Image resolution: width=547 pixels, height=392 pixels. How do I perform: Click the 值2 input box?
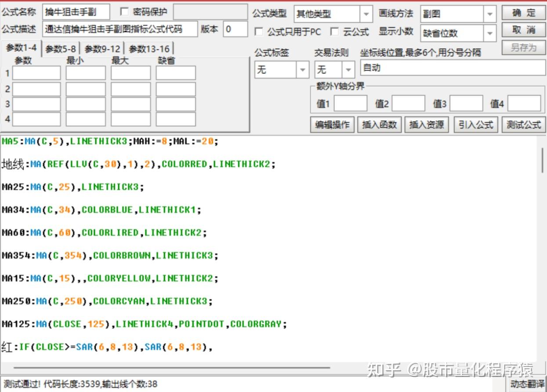(408, 104)
